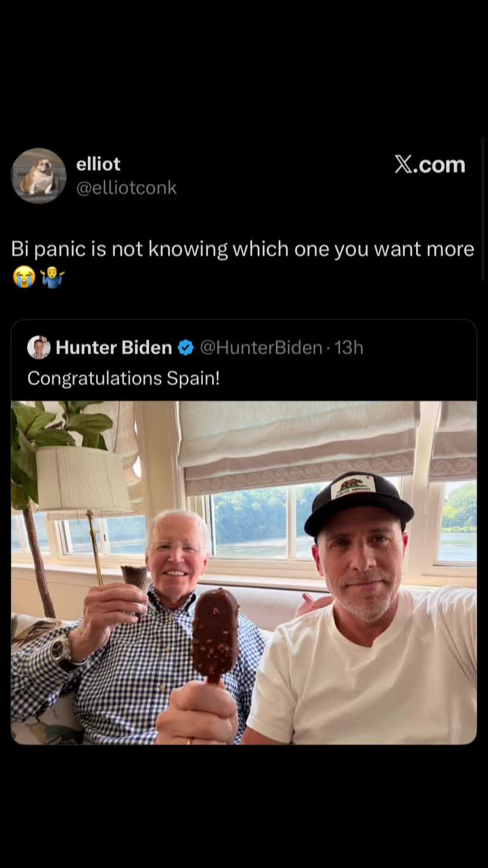Viewport: 488px width, 868px height.
Task: Click the 13h timestamp
Action: tap(349, 348)
